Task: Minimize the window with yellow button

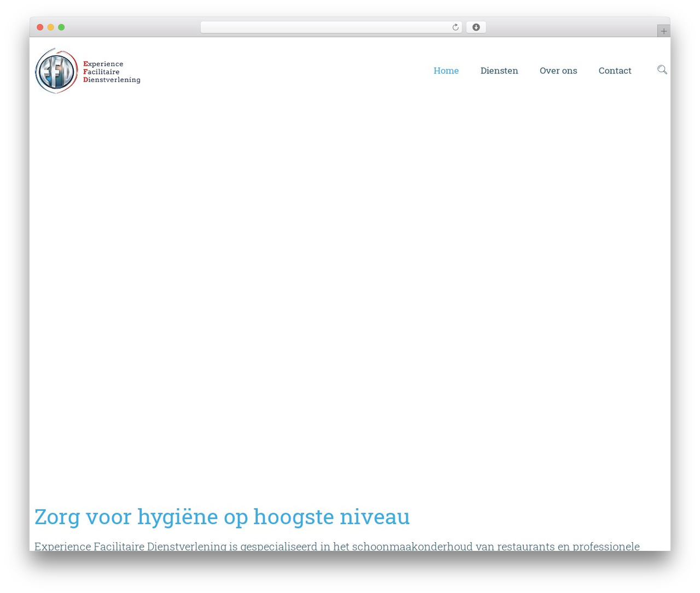Action: [x=50, y=27]
